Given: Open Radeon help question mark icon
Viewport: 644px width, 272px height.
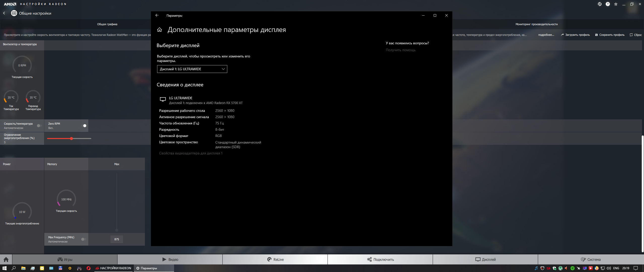Looking at the screenshot, I should (608, 4).
